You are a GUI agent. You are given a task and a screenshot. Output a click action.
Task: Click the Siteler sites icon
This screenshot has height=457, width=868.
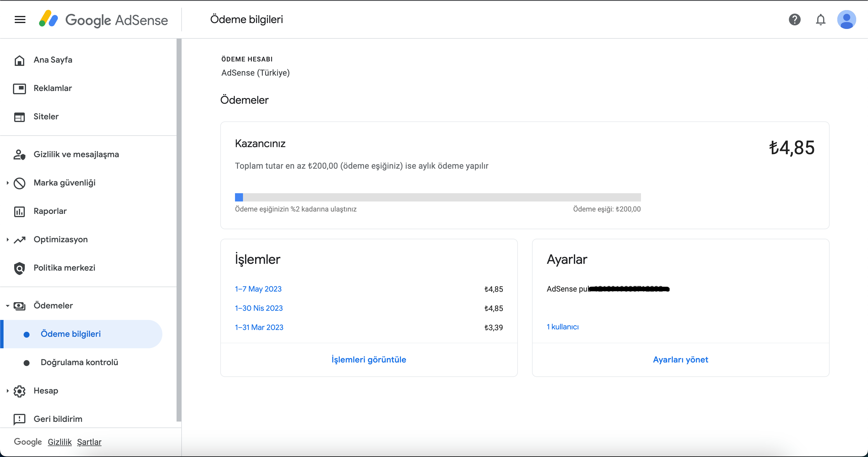coord(19,117)
